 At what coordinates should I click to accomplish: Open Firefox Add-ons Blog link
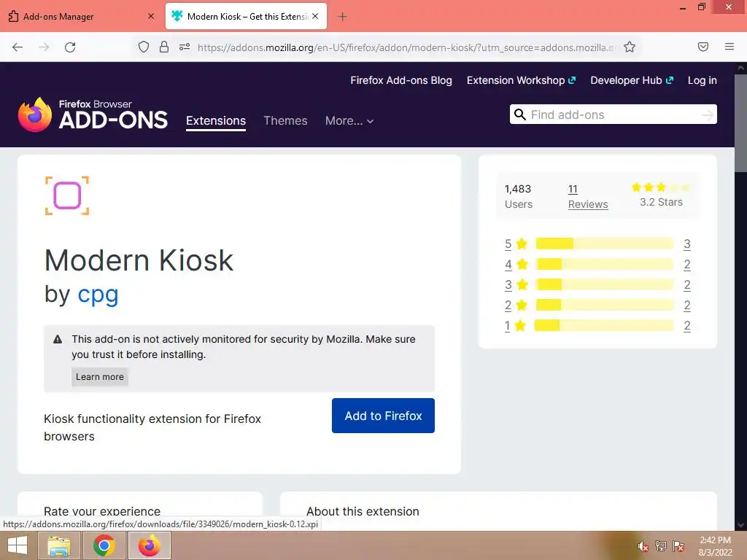(401, 80)
